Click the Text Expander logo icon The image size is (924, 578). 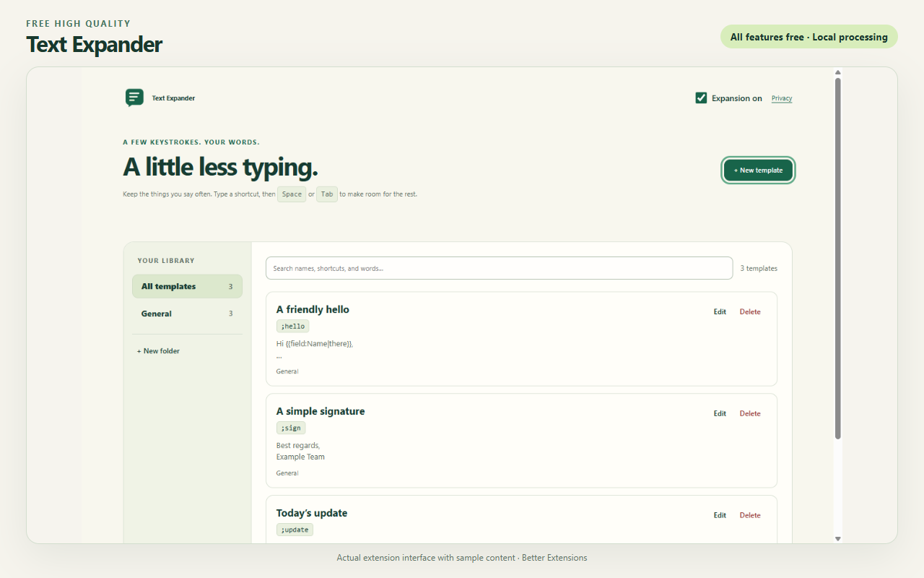tap(134, 98)
